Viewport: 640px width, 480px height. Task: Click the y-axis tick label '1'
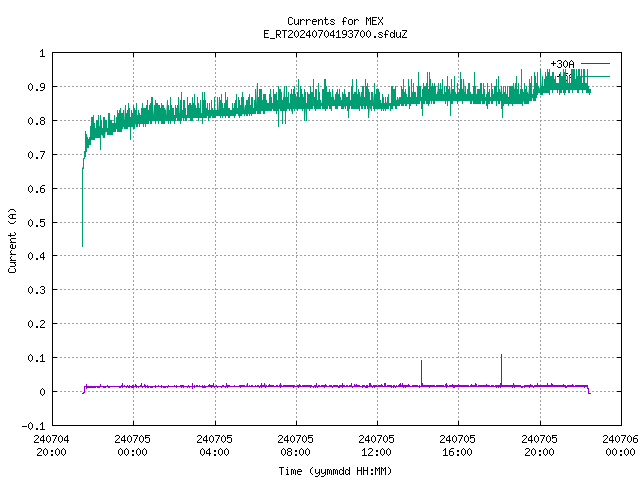coord(42,53)
